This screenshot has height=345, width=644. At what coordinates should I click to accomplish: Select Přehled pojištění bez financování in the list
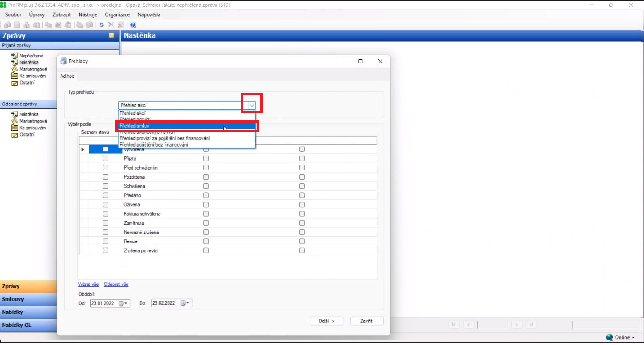(154, 145)
